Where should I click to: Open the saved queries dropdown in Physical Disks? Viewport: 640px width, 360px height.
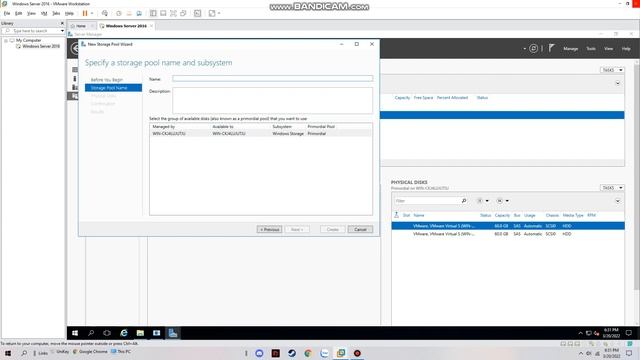tap(502, 201)
